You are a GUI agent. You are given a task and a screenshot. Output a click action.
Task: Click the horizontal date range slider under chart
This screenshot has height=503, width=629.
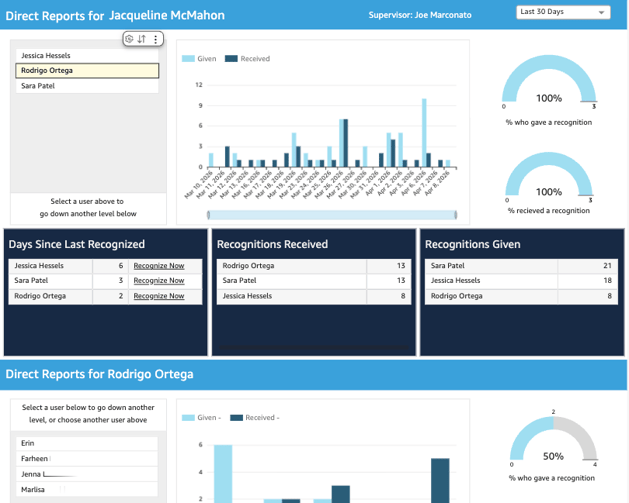pos(331,215)
